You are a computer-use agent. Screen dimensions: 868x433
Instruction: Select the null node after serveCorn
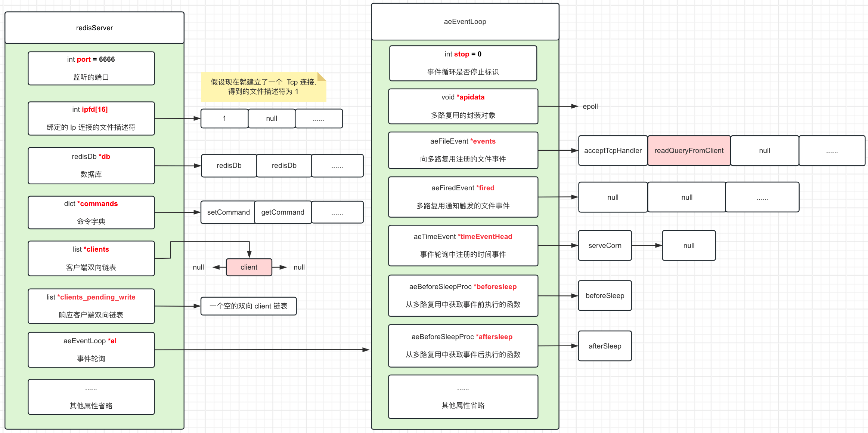click(x=689, y=246)
